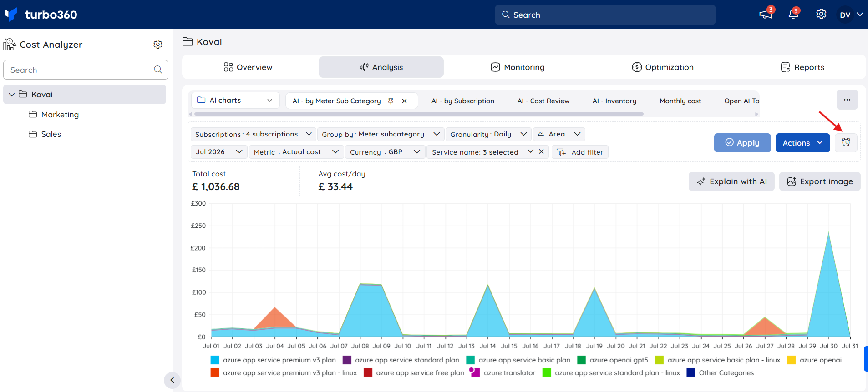Screen dimensions: 868x392
Task: Click the Total cost value £ 1,036.68
Action: click(216, 187)
